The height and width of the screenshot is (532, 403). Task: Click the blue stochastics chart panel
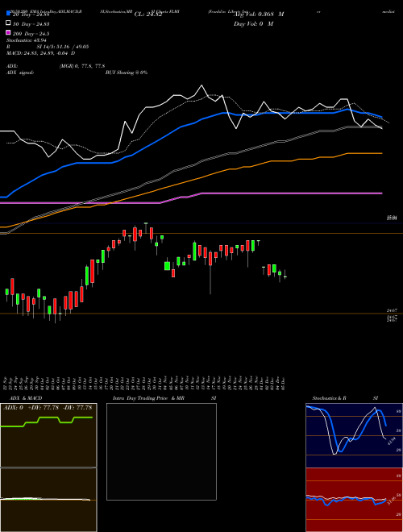(x=354, y=435)
